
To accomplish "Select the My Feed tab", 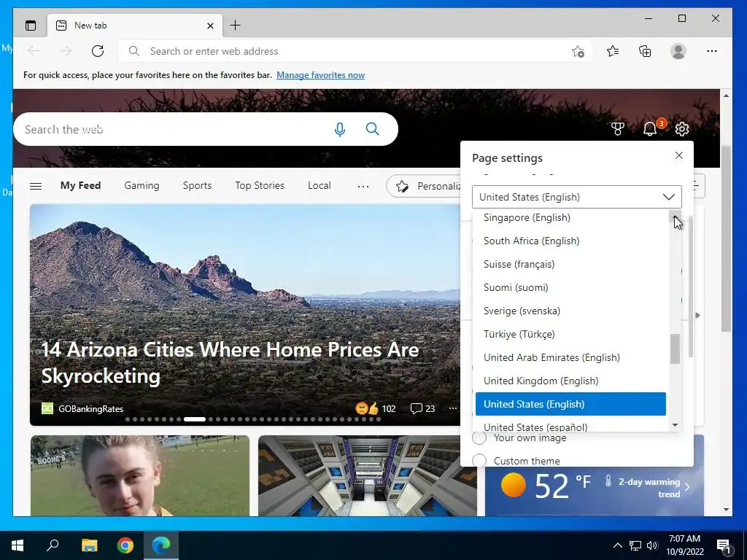I will click(x=80, y=185).
